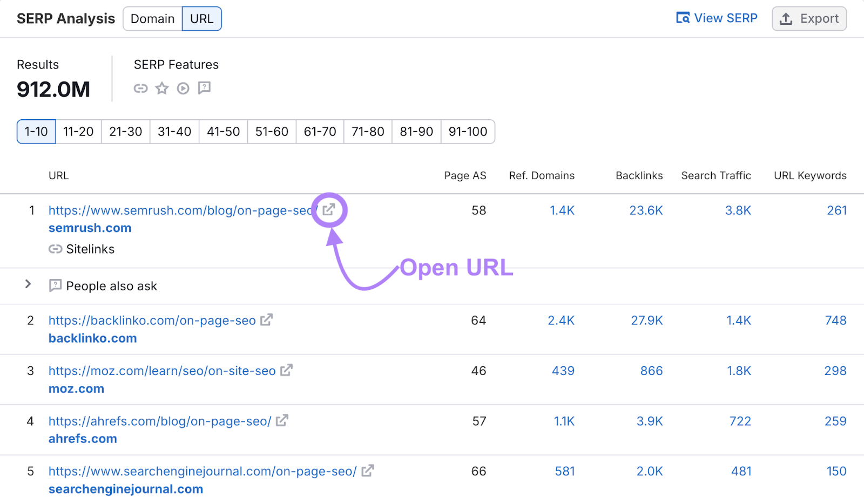
Task: Select the URL analysis mode
Action: 201,18
